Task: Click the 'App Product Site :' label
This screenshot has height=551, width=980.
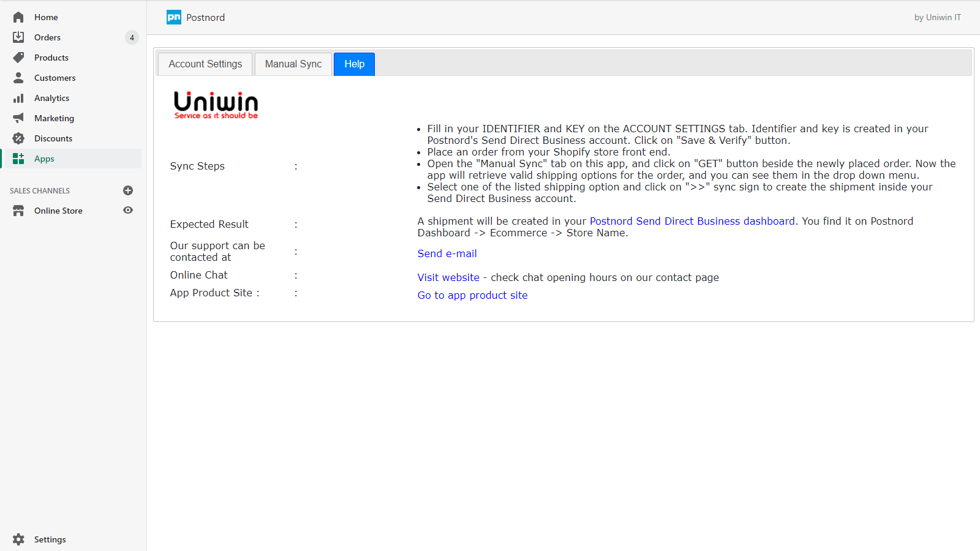Action: 215,293
